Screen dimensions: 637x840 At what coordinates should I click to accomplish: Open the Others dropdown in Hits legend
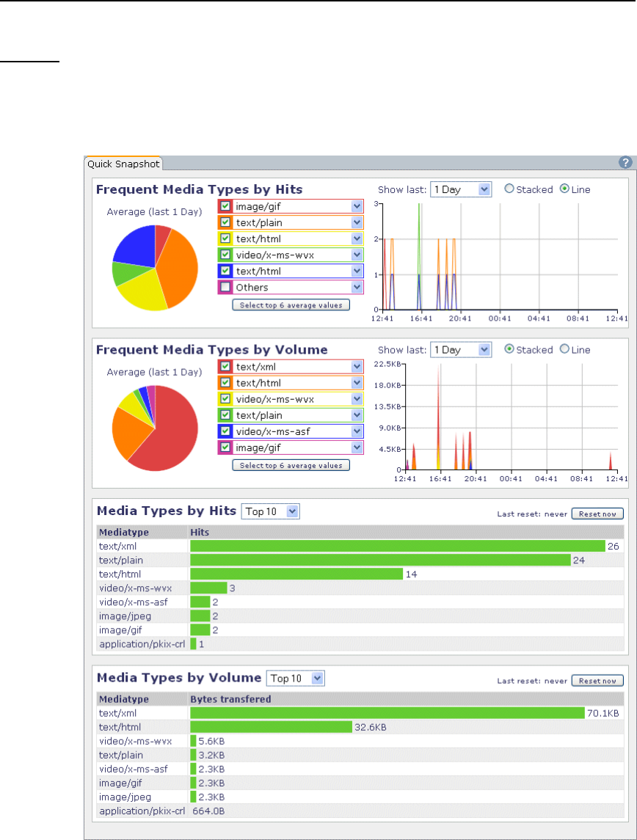pyautogui.click(x=357, y=287)
